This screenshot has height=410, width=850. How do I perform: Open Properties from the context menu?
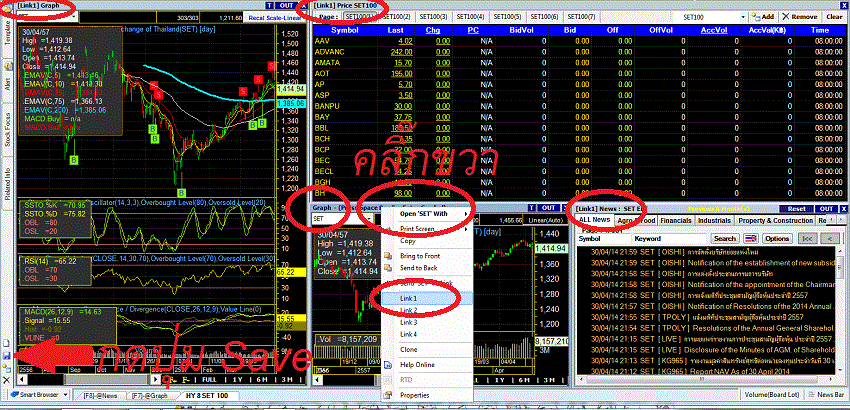pos(426,395)
